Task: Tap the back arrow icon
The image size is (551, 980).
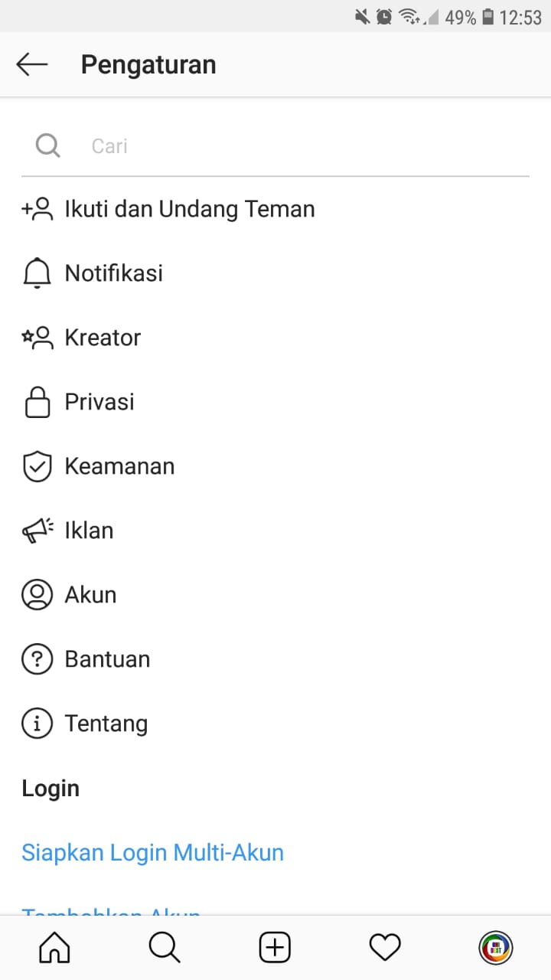Action: pyautogui.click(x=32, y=65)
